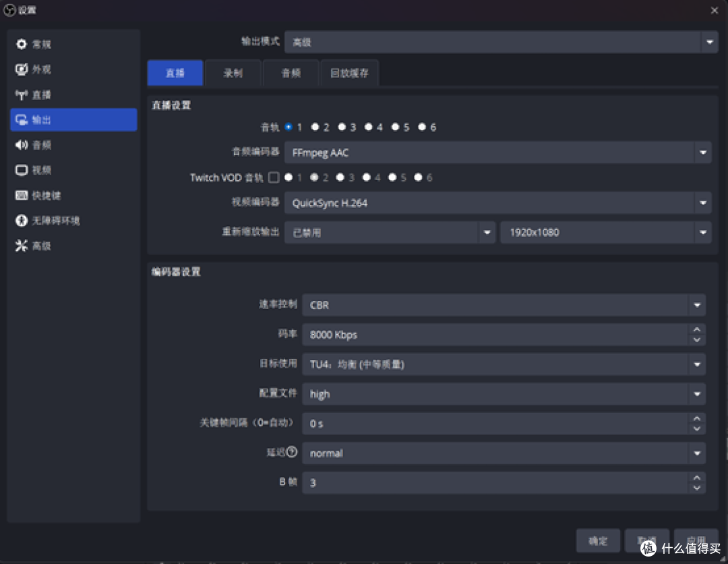Open the 配置文件 high dropdown

pos(504,394)
